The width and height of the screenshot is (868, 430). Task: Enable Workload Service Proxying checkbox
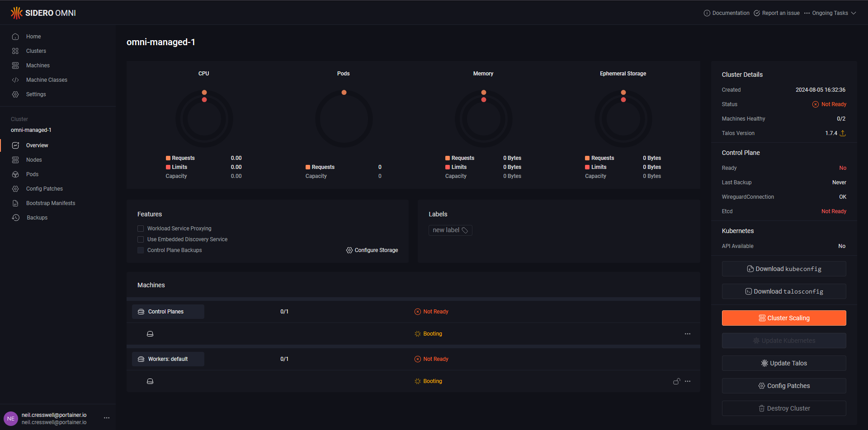pos(141,229)
